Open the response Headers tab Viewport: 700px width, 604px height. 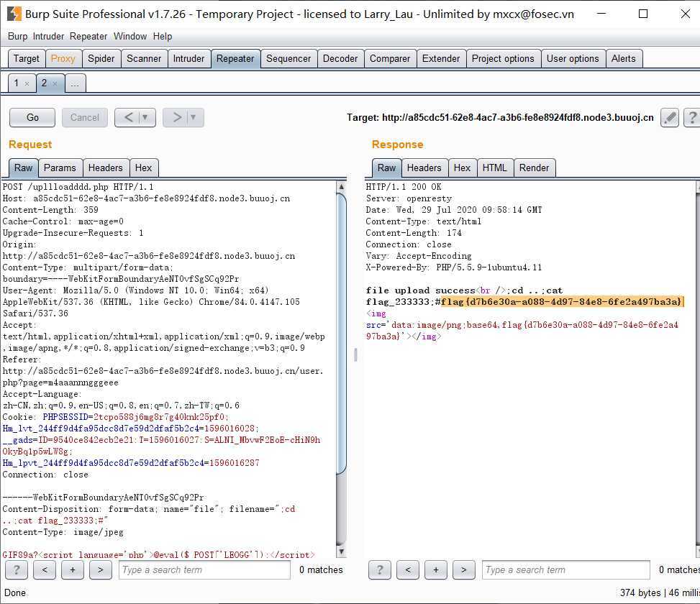point(424,168)
